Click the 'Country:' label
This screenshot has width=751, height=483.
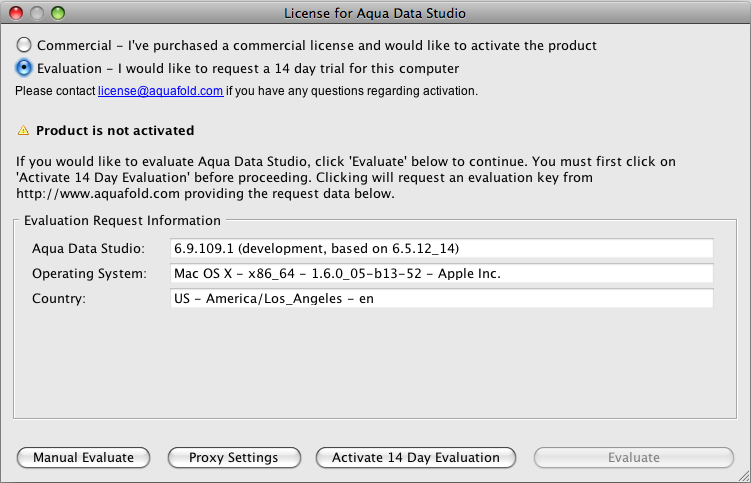59,299
